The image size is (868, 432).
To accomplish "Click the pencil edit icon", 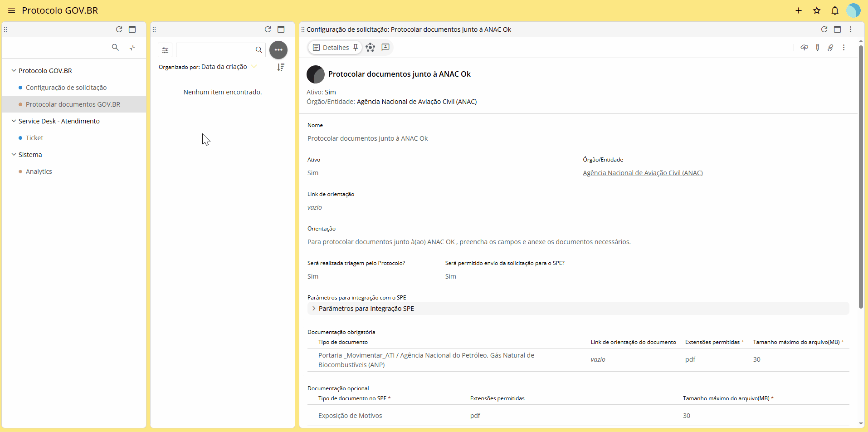I will pyautogui.click(x=817, y=48).
